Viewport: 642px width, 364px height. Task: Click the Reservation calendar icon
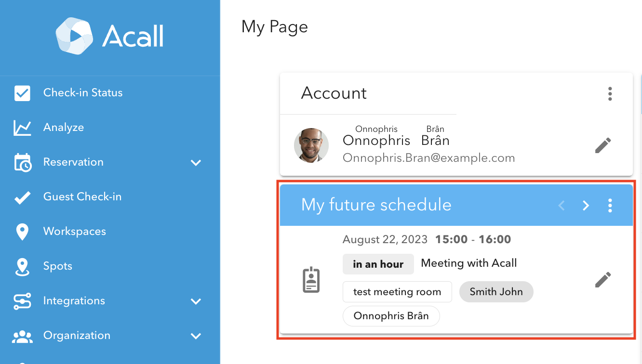(x=22, y=162)
